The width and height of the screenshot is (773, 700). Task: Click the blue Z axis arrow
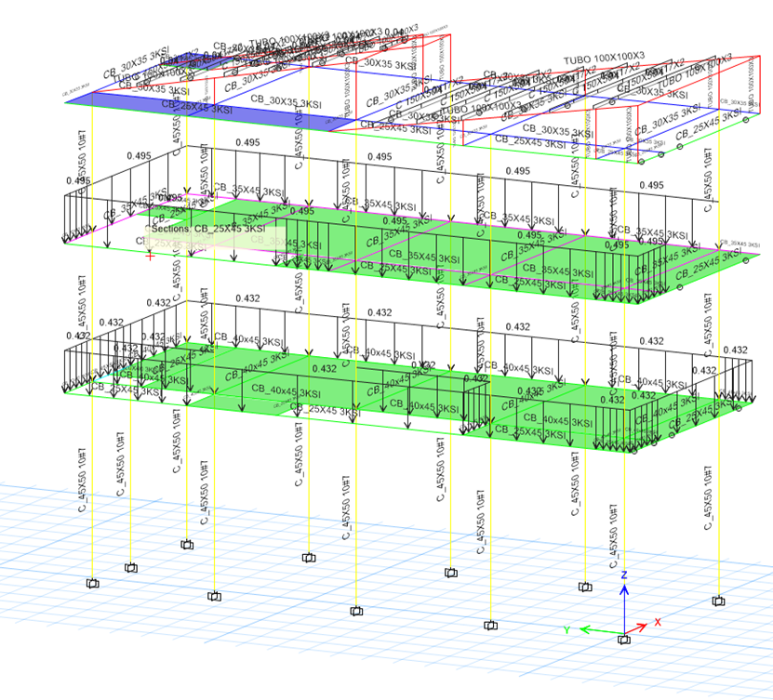[625, 590]
